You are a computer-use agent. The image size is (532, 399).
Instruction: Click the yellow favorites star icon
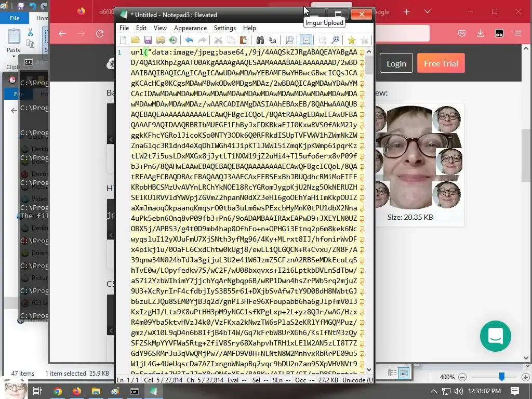[352, 40]
